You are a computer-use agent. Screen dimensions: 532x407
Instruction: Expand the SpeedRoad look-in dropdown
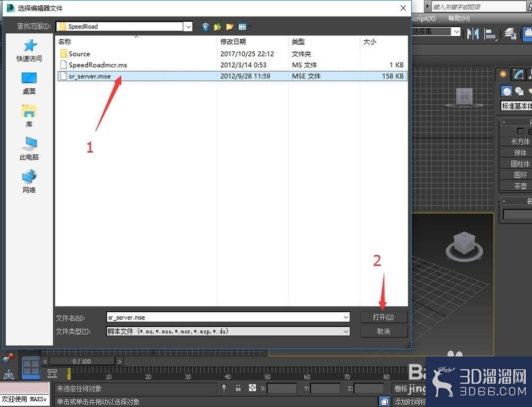click(x=188, y=27)
